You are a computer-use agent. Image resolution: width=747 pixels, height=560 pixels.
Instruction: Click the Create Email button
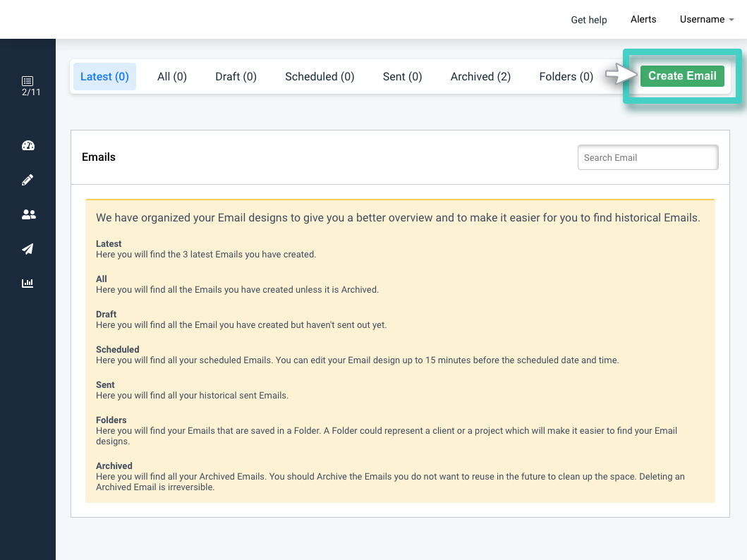click(x=682, y=76)
